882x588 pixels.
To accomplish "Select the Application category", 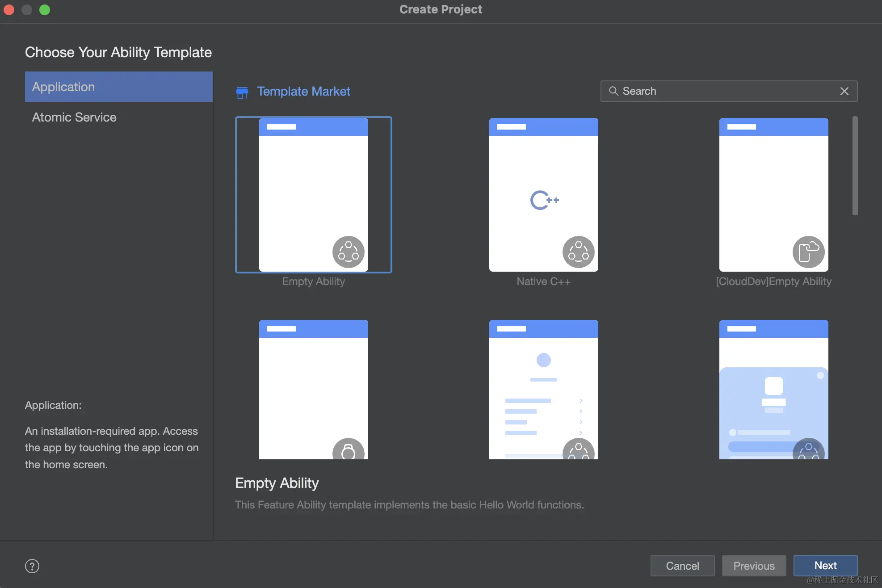I will pos(118,87).
